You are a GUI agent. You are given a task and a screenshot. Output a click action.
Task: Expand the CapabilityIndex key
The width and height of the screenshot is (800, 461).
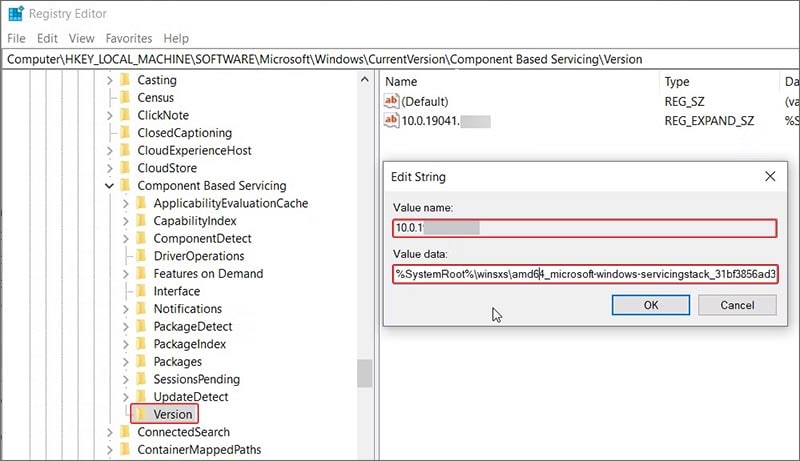[x=126, y=221]
